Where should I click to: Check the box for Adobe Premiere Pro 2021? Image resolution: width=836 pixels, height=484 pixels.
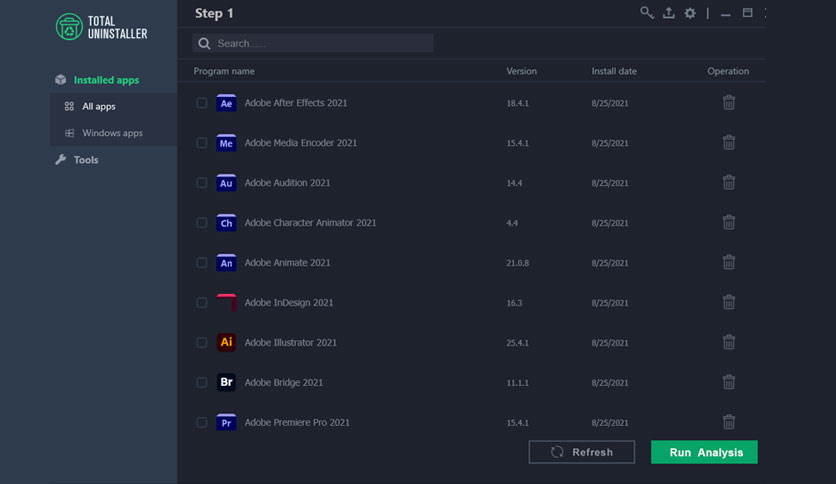[202, 423]
